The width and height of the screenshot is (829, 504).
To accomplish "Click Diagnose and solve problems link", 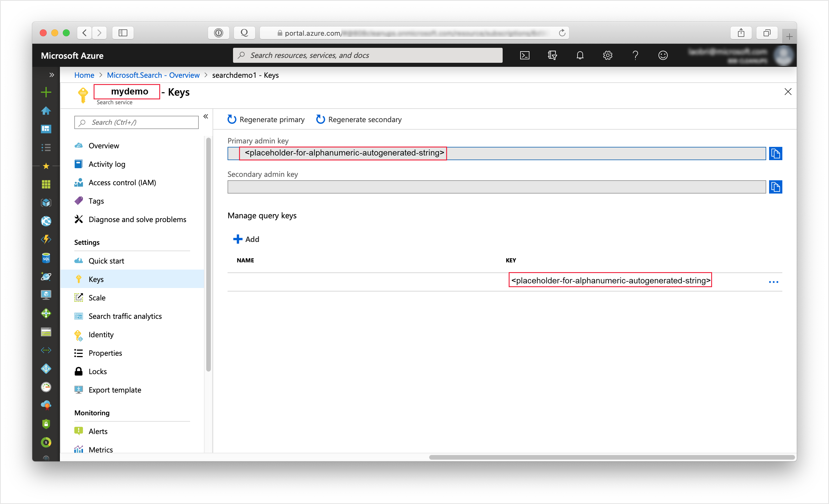I will pyautogui.click(x=137, y=219).
